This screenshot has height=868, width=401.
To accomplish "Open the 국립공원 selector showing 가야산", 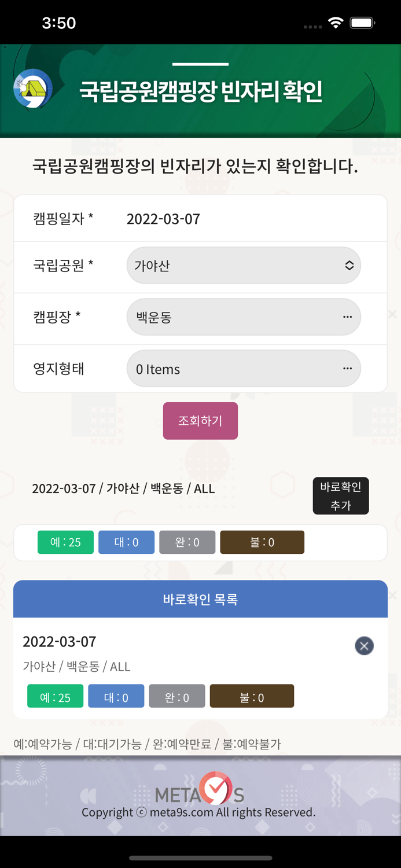I will coord(243,265).
